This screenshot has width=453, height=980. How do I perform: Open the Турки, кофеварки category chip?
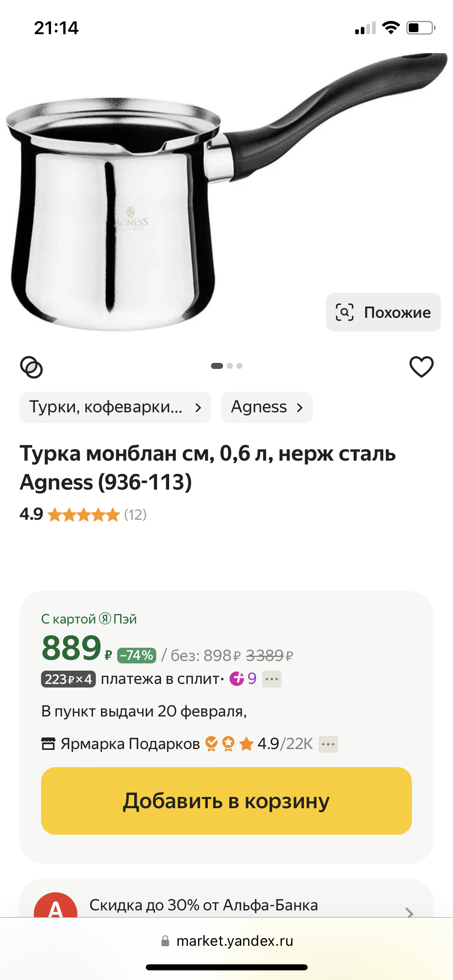click(115, 407)
